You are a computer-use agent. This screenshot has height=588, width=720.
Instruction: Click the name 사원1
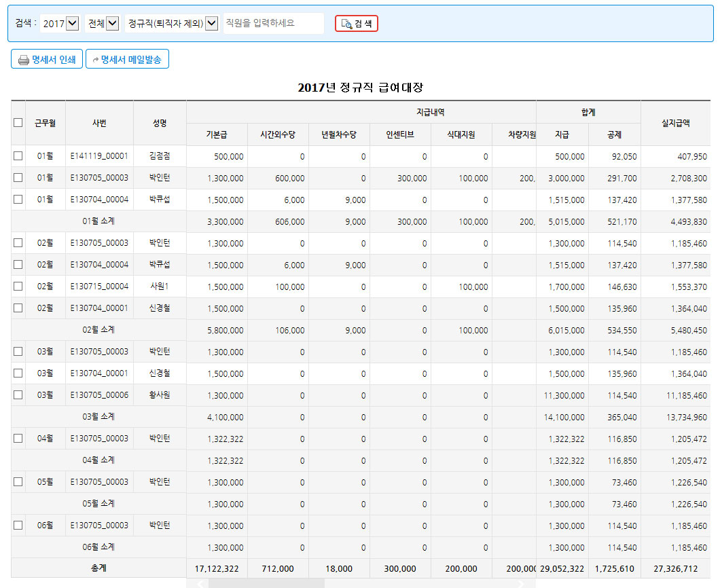[x=160, y=286]
